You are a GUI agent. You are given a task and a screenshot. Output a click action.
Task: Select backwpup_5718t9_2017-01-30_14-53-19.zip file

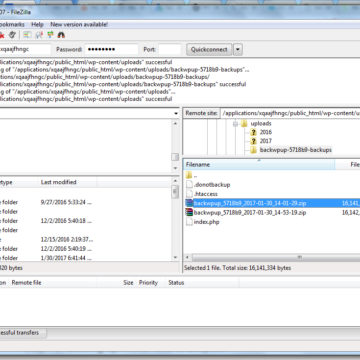(250, 212)
